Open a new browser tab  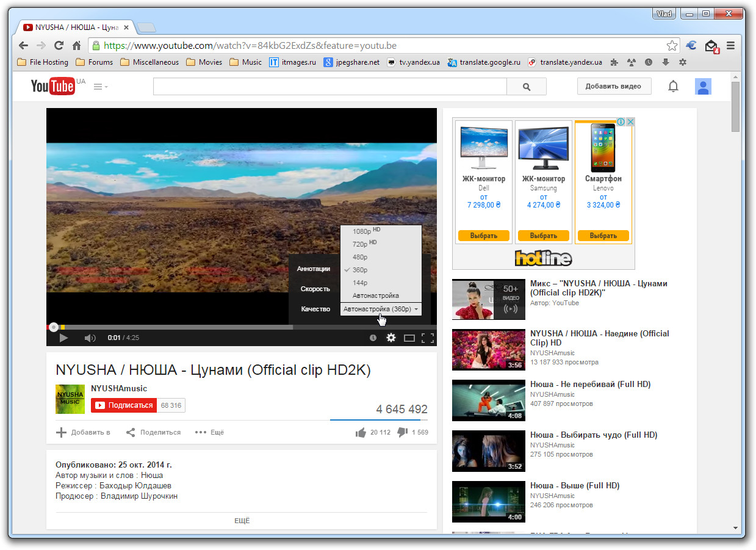coord(146,27)
